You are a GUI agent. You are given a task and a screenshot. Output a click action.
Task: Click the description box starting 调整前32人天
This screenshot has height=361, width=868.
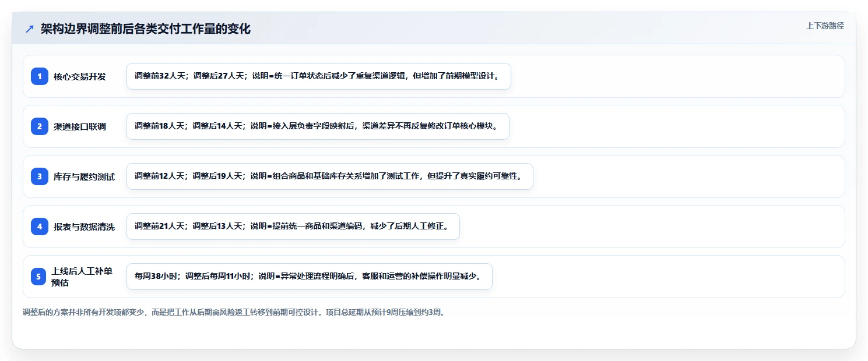pos(319,76)
